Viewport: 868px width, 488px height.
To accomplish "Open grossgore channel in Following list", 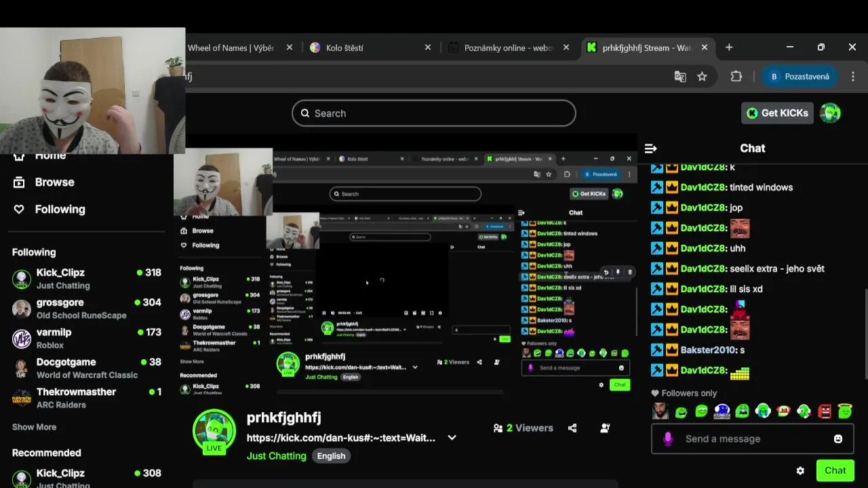I will pos(87,308).
